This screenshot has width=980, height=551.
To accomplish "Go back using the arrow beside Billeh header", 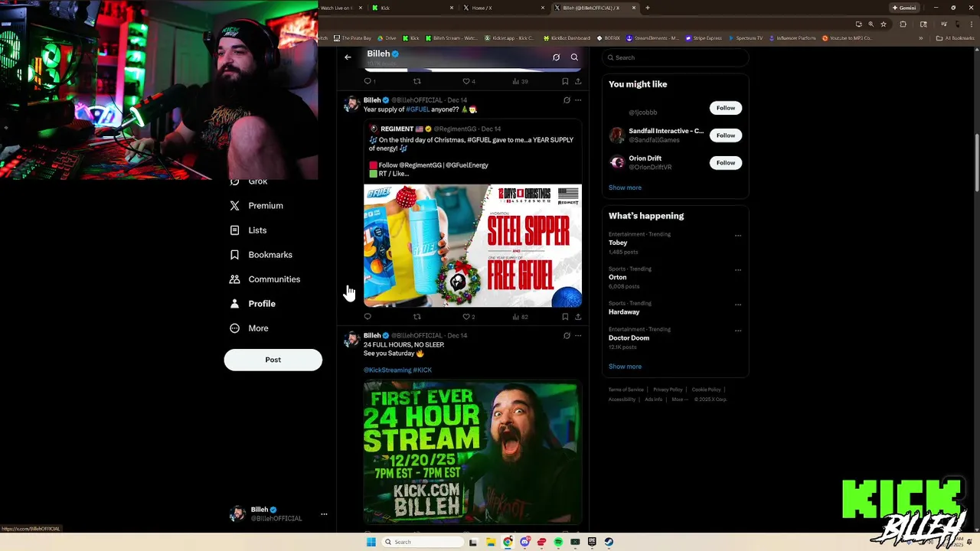I will (x=348, y=57).
